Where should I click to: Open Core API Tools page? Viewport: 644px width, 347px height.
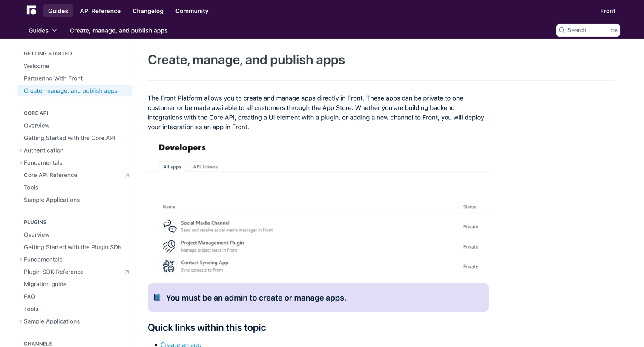point(31,188)
